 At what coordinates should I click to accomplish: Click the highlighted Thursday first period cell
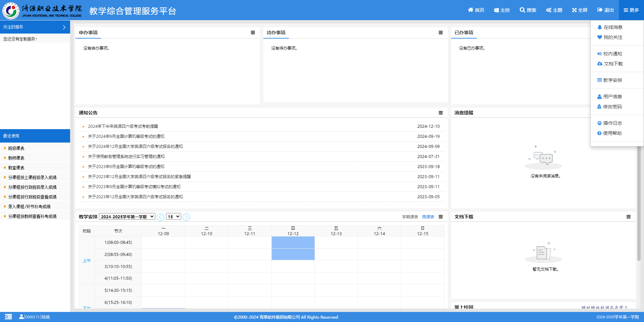pyautogui.click(x=293, y=243)
